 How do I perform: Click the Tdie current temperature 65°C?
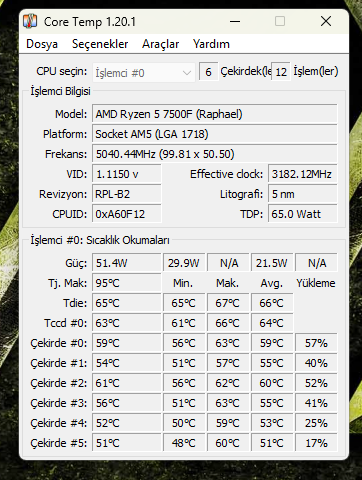(127, 303)
